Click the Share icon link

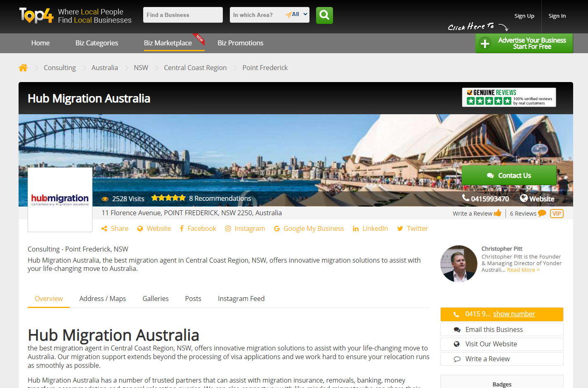(x=115, y=228)
